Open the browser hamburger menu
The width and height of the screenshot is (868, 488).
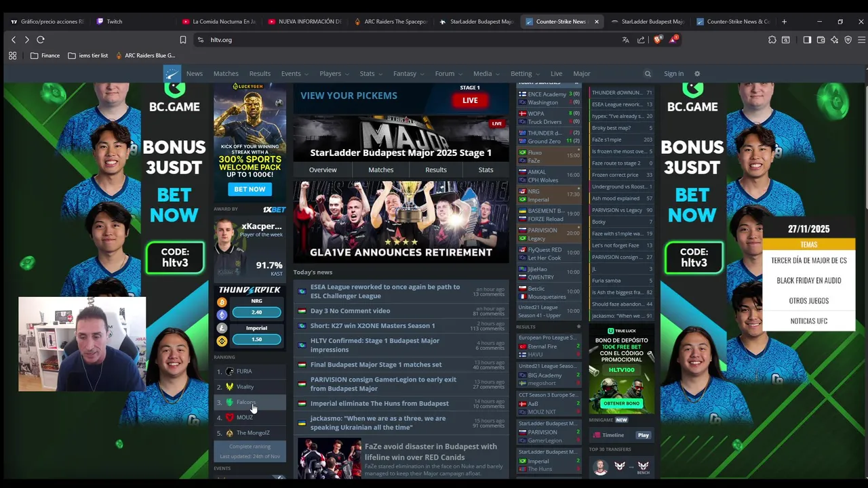[x=861, y=40]
